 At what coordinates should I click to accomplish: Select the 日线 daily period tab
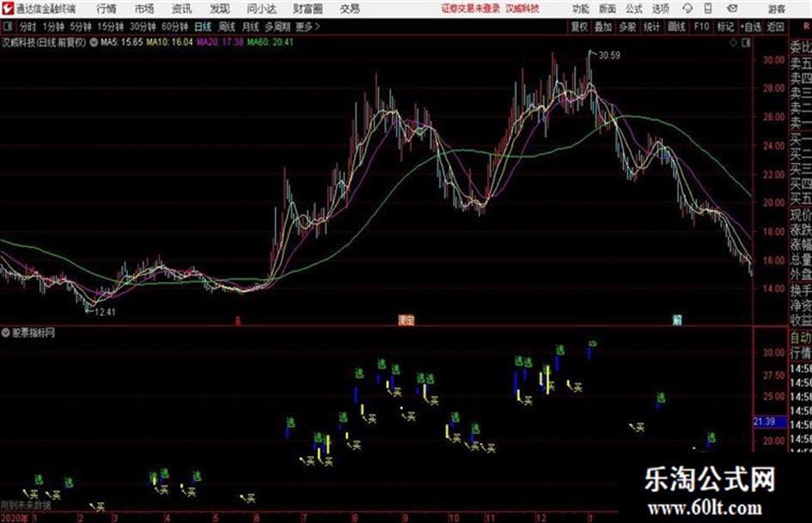click(203, 27)
